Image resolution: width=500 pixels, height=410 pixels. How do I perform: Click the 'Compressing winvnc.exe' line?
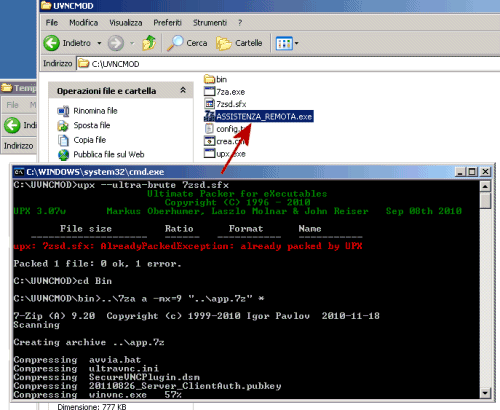point(97,395)
